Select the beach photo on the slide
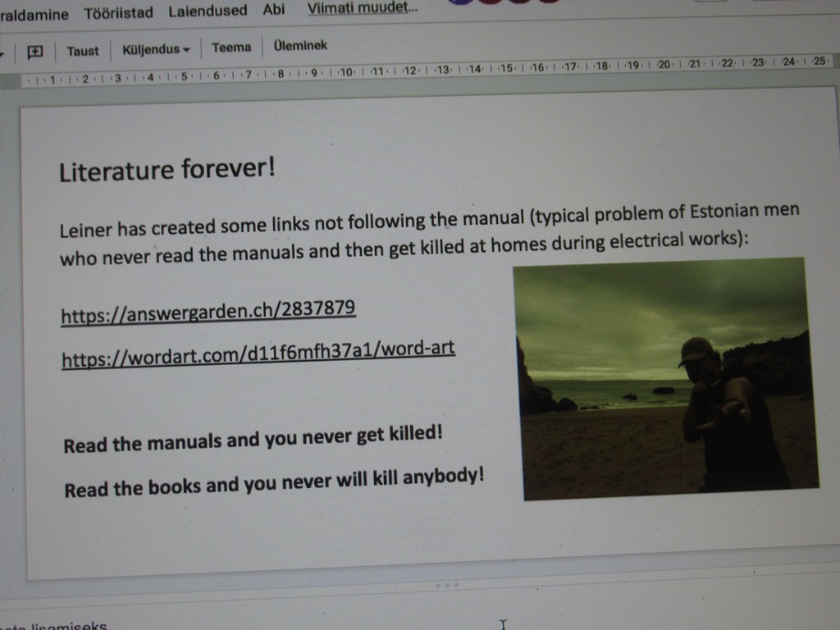840x630 pixels. (666, 379)
